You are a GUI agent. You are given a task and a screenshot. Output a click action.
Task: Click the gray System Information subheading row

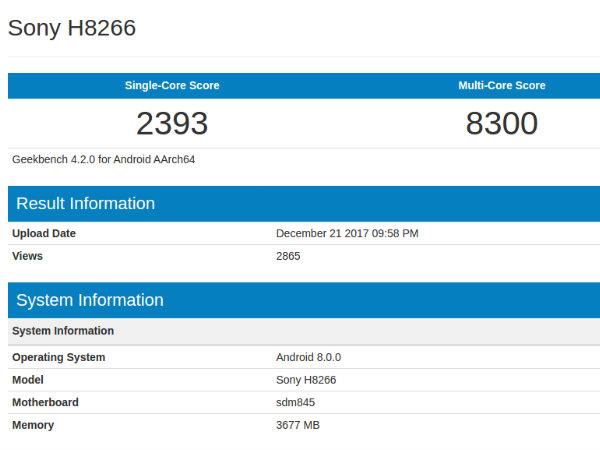tap(304, 331)
